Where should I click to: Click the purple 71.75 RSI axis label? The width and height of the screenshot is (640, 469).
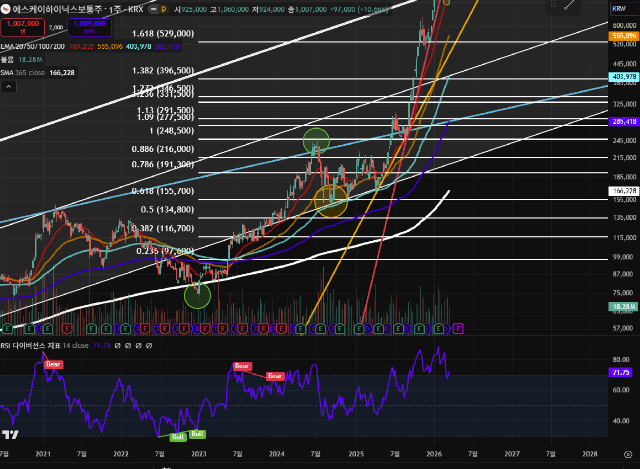(x=621, y=372)
